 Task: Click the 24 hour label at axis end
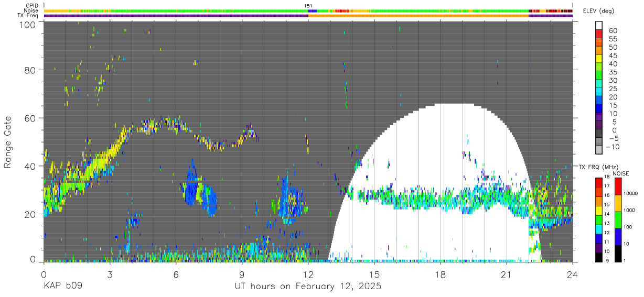[x=572, y=274]
